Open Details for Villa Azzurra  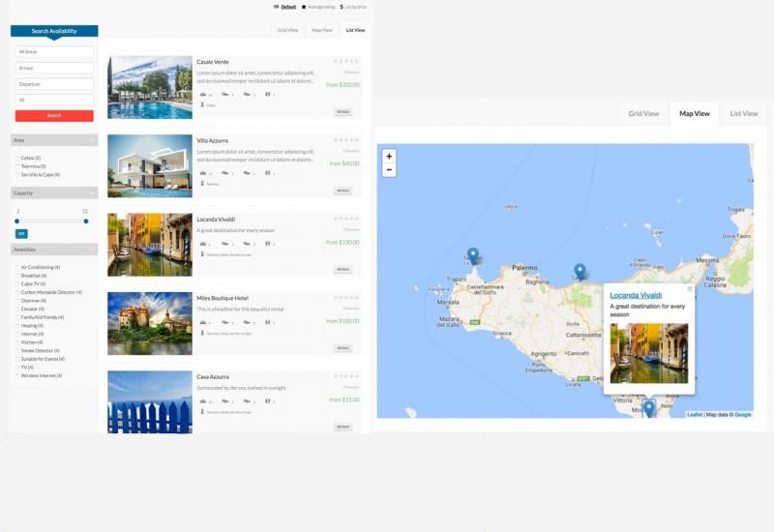(343, 191)
